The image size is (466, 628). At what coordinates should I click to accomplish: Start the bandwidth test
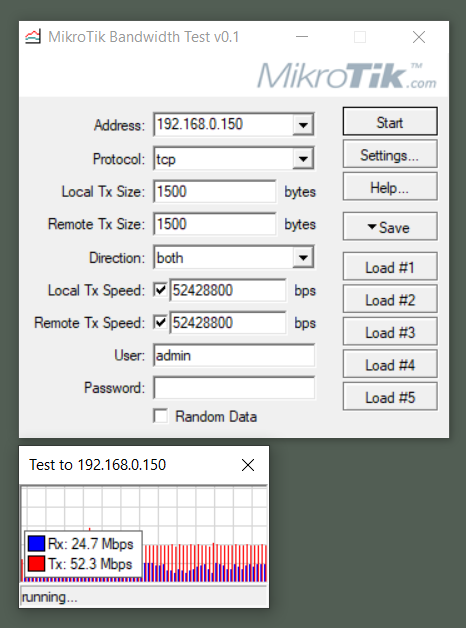[390, 121]
